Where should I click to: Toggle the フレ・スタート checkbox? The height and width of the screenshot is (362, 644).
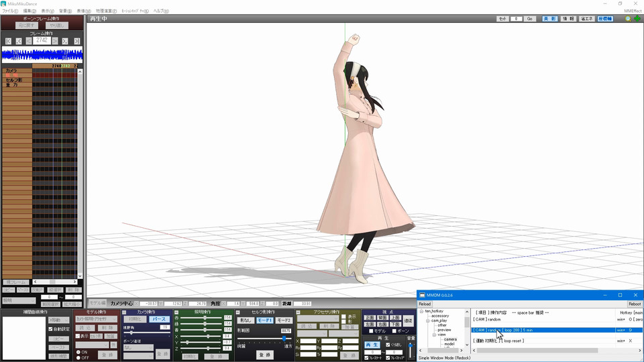(366, 358)
